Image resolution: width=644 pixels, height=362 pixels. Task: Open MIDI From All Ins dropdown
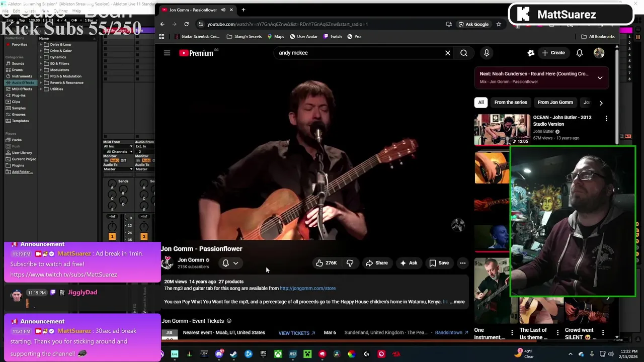(118, 146)
